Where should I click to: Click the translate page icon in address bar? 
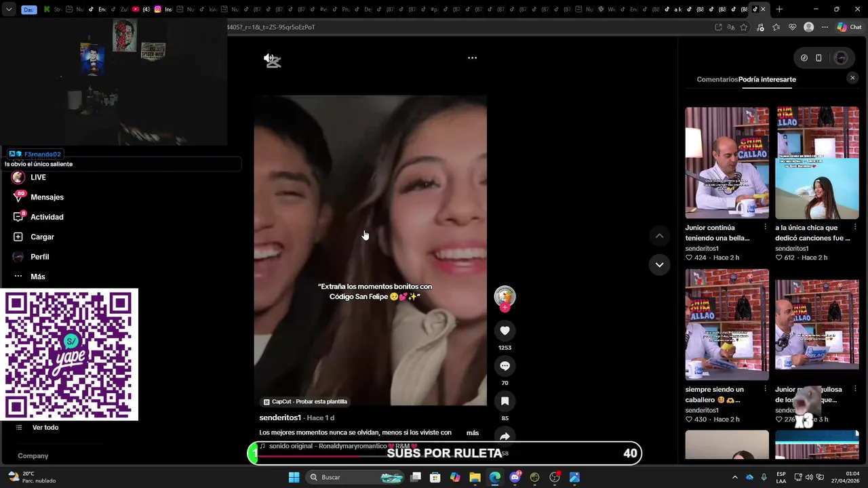pyautogui.click(x=731, y=27)
